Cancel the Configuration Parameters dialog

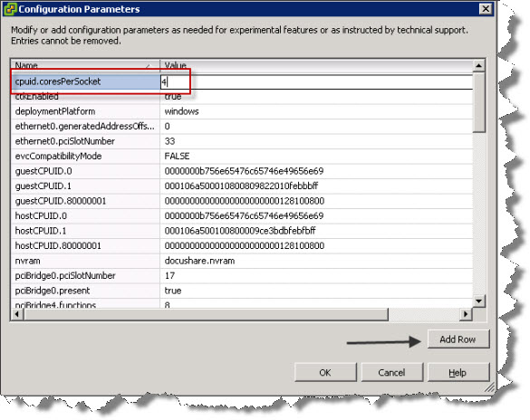[391, 372]
